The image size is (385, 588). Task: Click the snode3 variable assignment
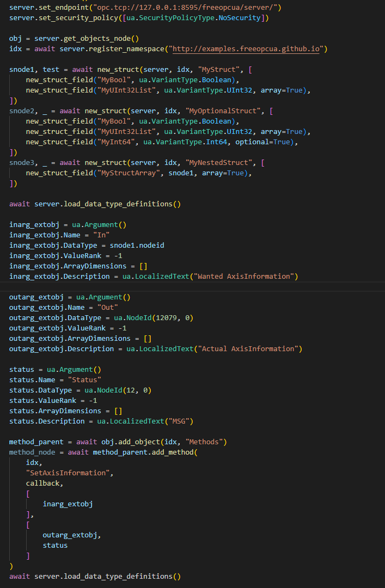click(22, 162)
